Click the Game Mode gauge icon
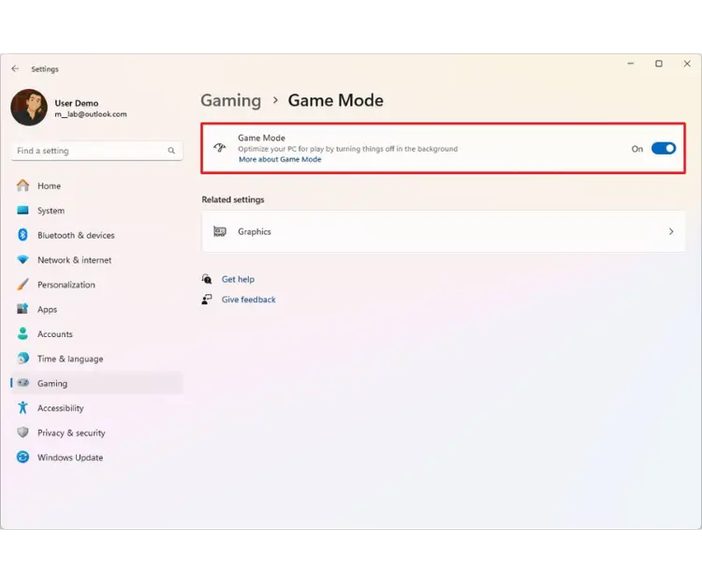This screenshot has height=588, width=702. pos(220,147)
